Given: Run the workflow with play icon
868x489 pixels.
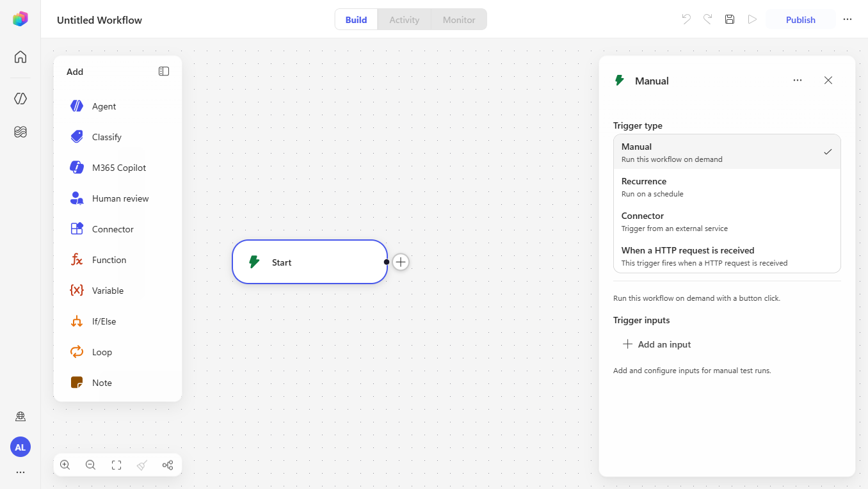Looking at the screenshot, I should point(752,19).
